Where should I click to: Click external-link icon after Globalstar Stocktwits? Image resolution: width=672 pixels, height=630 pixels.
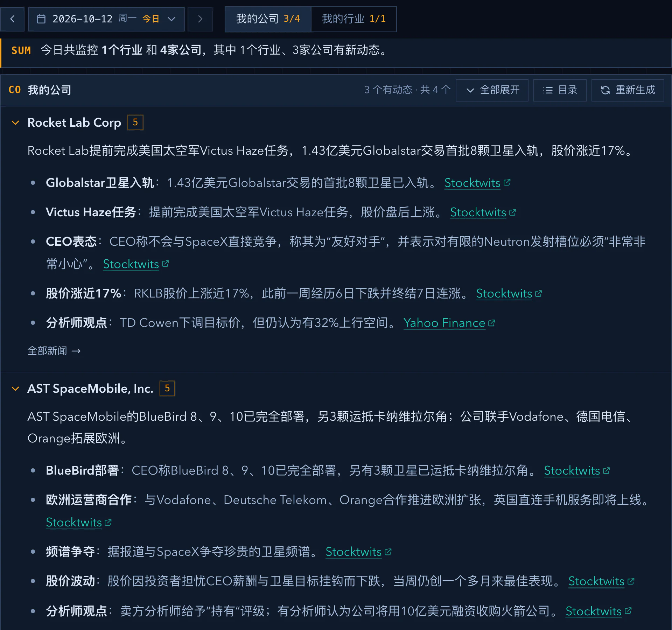(507, 182)
